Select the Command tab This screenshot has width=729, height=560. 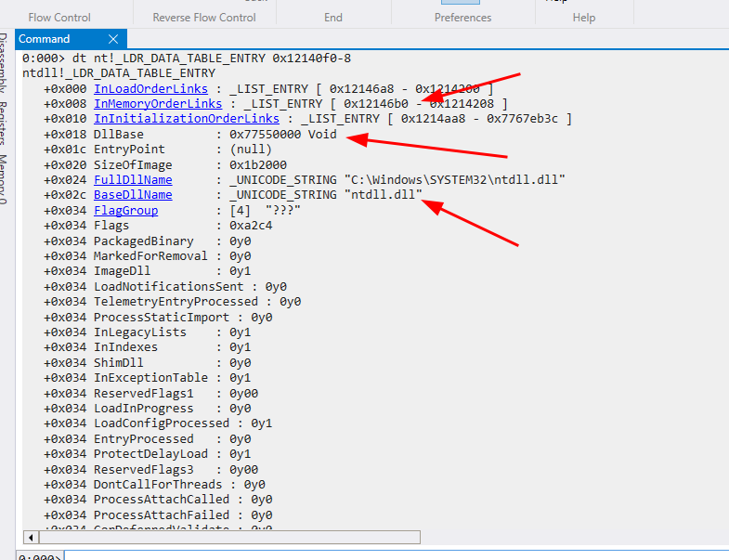(x=45, y=39)
